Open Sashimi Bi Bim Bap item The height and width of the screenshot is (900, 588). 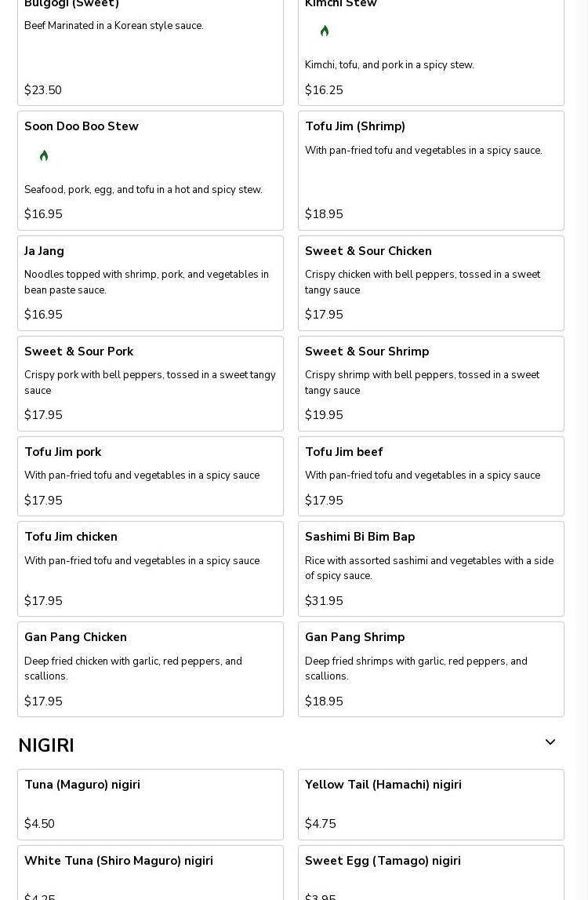(x=431, y=568)
